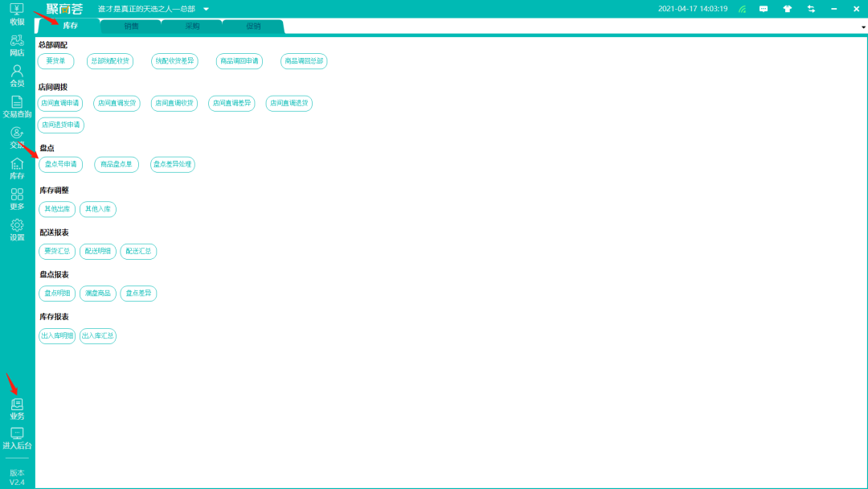Screen dimensions: 868x489
Task: Open the 促销 tab
Action: coord(253,26)
